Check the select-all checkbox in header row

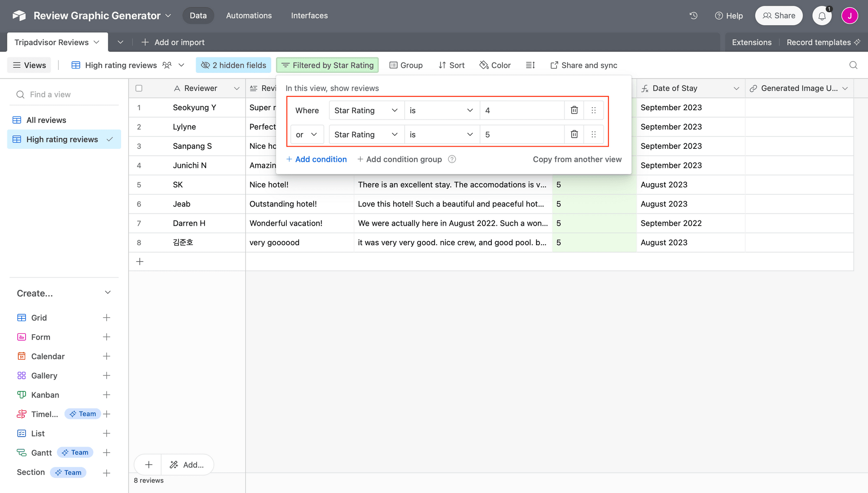139,88
